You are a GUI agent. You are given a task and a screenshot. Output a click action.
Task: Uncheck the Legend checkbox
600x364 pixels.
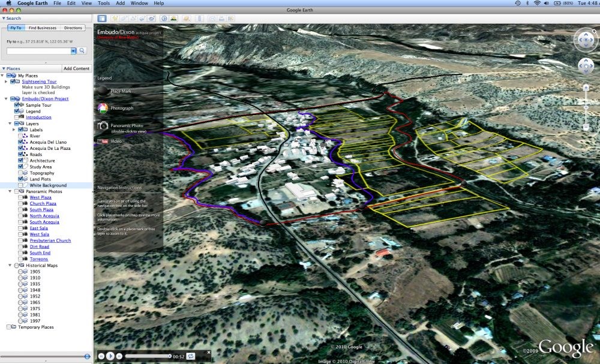click(x=16, y=111)
